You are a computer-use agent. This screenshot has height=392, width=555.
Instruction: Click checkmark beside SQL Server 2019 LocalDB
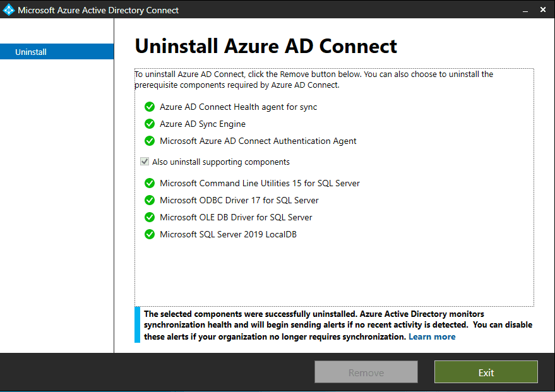click(x=150, y=234)
